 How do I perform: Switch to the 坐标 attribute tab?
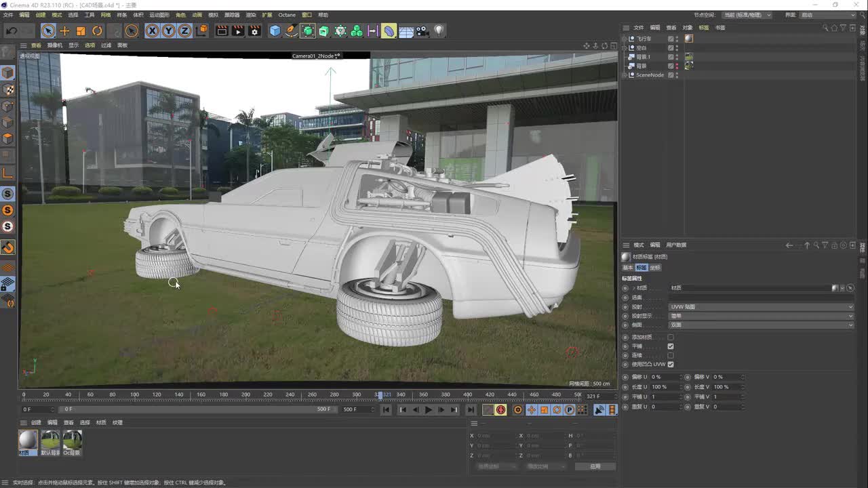[x=654, y=268]
